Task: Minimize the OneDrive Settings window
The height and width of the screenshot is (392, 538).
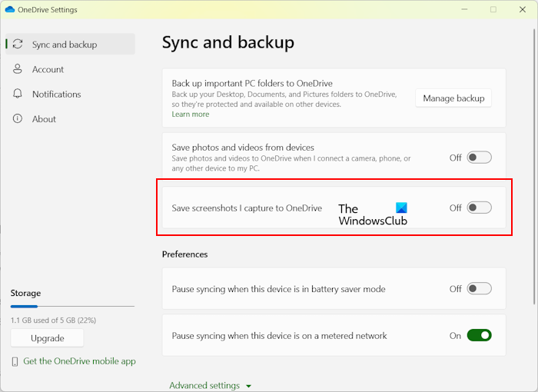Action: tap(463, 10)
